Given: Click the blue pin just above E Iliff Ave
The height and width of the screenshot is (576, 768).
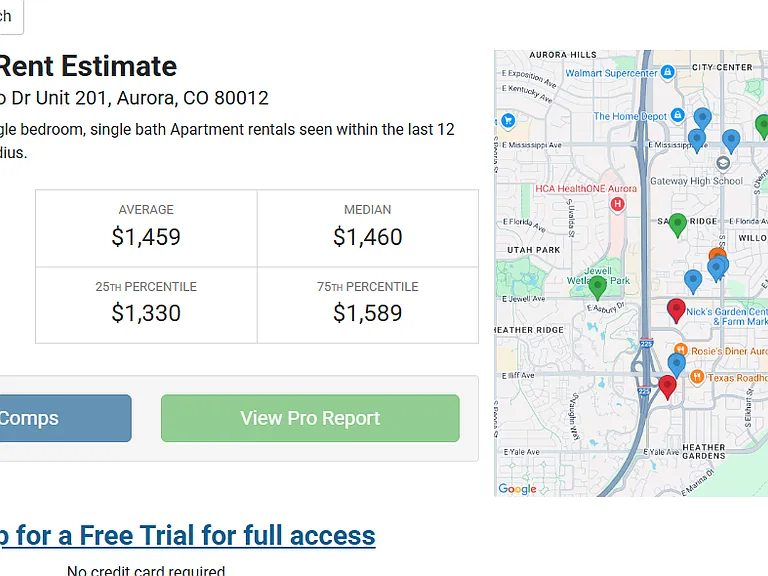Looking at the screenshot, I should pyautogui.click(x=676, y=365).
